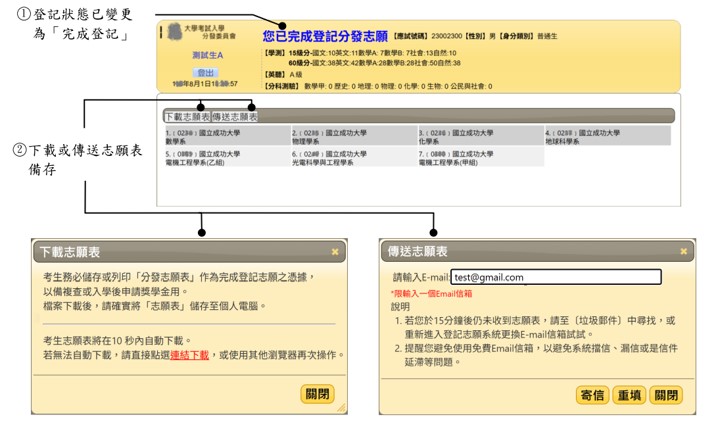This screenshot has height=423, width=718.
Task: Click the 【分科測驗】 scores line
Action: tap(378, 86)
